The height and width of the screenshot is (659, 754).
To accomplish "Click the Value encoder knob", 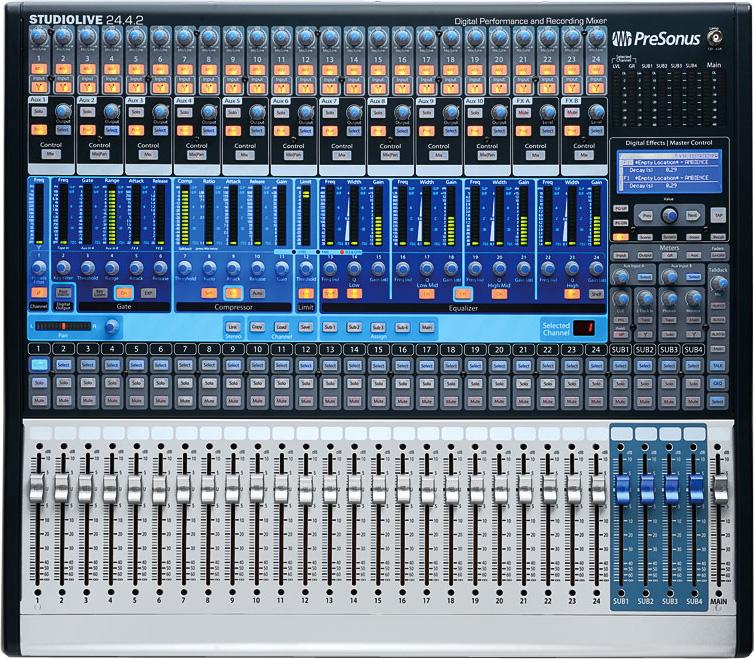I will point(669,215).
